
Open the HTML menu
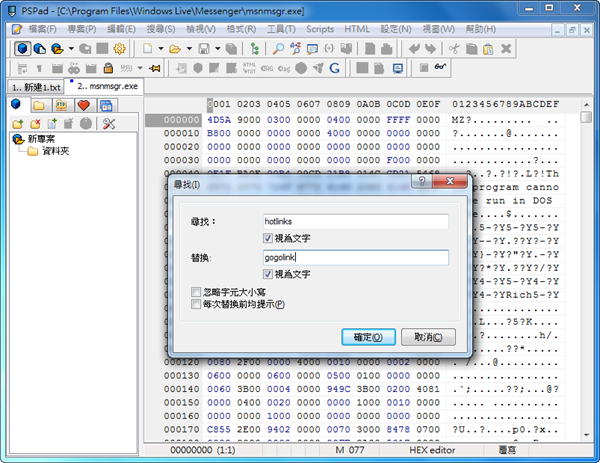(x=357, y=29)
